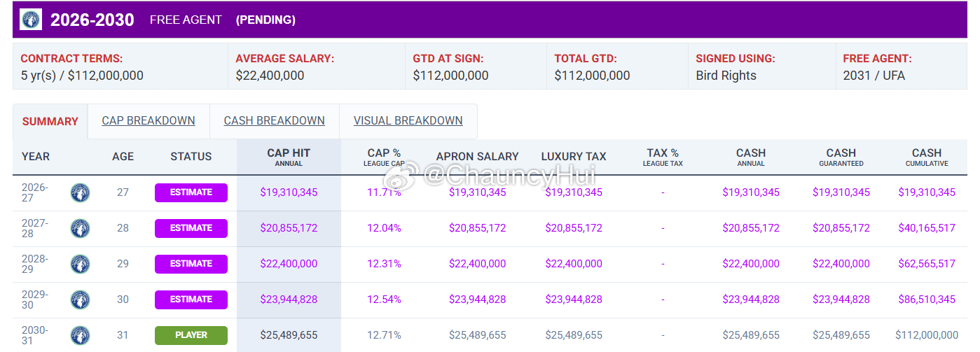This screenshot has height=352, width=980.
Task: Click the Apron Salary column header
Action: 478,157
